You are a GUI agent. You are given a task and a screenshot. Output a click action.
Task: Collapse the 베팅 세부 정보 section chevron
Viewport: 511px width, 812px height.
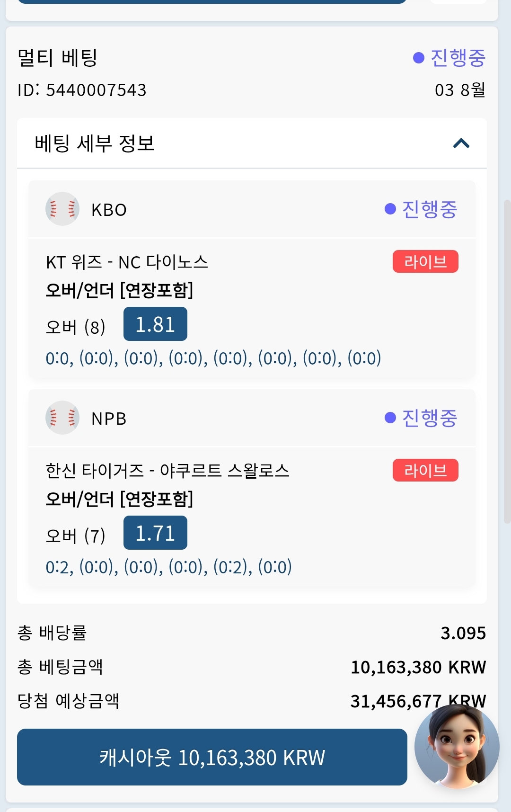click(x=461, y=143)
